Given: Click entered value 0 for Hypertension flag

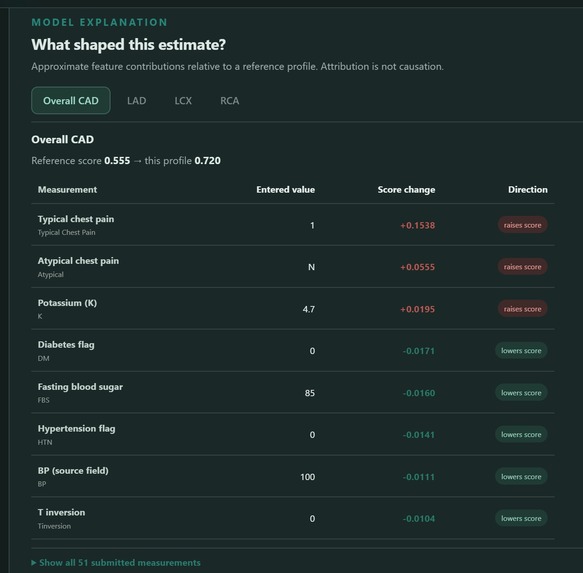Looking at the screenshot, I should tap(312, 435).
